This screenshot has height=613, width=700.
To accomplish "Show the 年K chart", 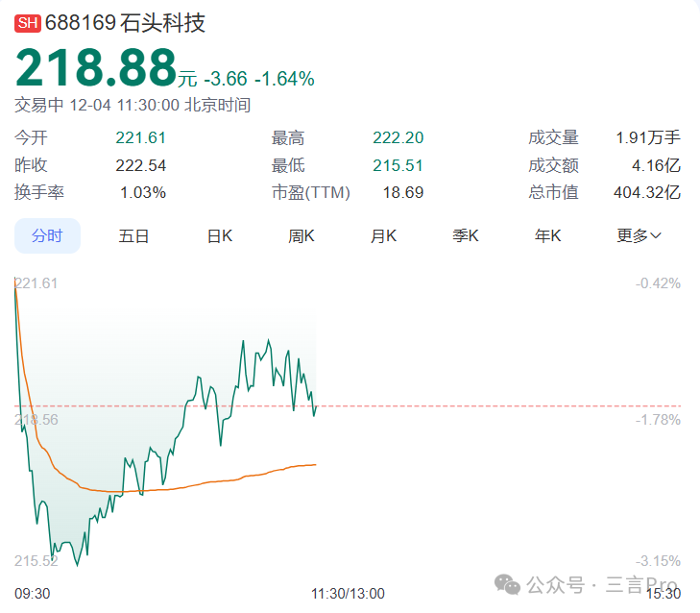I will pyautogui.click(x=548, y=236).
